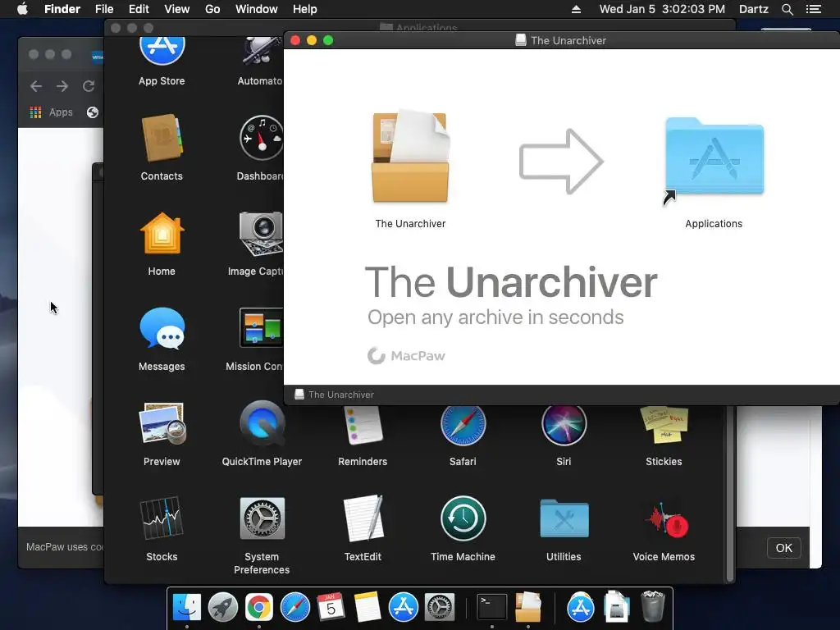The width and height of the screenshot is (840, 630).
Task: Click OK on the cookie notice
Action: (x=783, y=548)
